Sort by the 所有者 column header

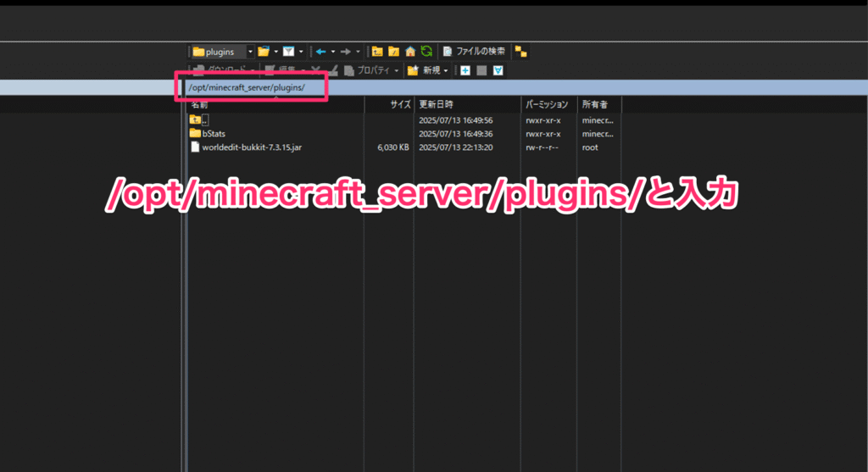coord(599,104)
